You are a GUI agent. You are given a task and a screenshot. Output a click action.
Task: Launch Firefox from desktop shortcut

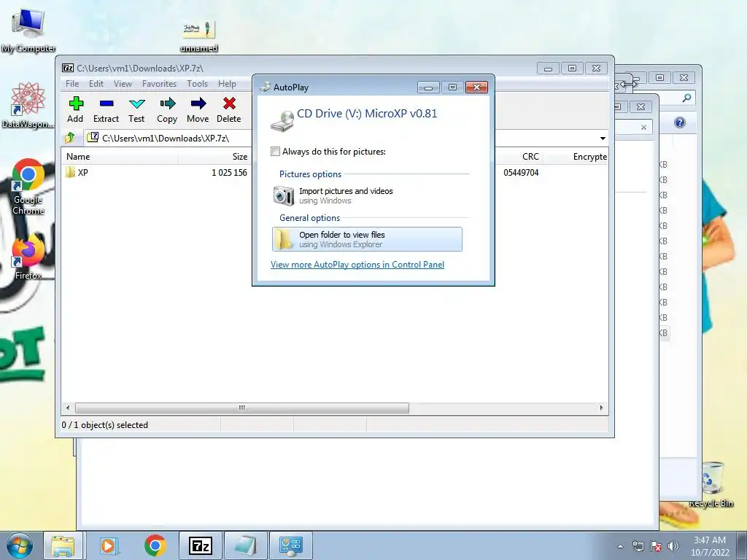[x=28, y=257]
